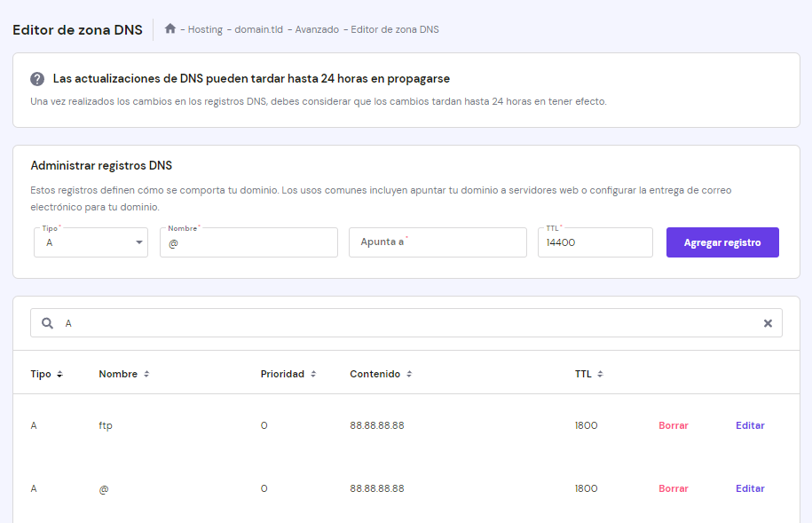This screenshot has width=812, height=523.
Task: Sort records by Contenido column arrows
Action: point(409,375)
